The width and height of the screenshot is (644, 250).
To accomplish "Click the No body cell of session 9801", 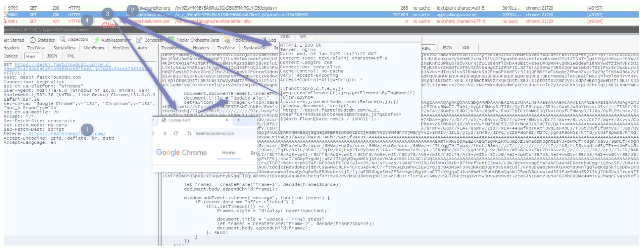I will (510, 21).
